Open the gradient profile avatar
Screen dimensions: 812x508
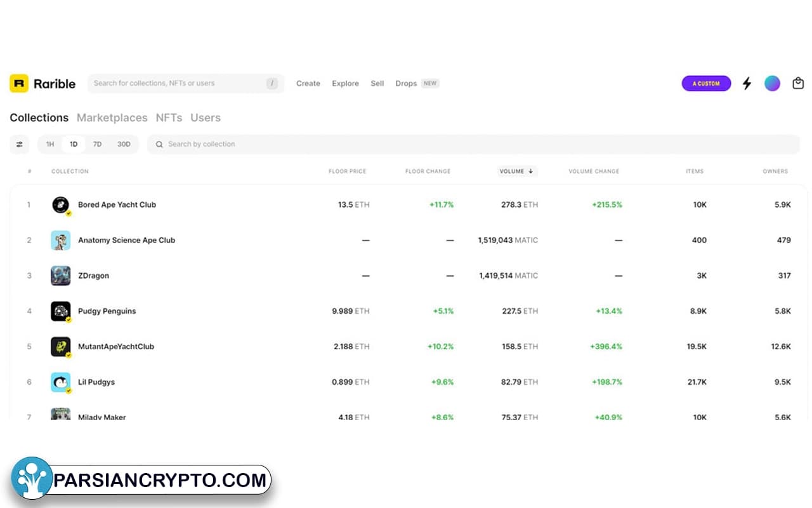(772, 83)
